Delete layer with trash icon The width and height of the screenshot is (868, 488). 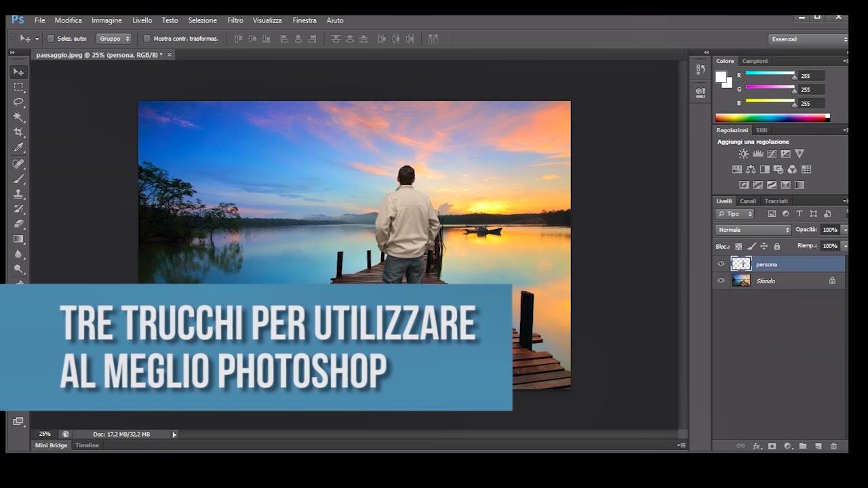[x=834, y=446]
